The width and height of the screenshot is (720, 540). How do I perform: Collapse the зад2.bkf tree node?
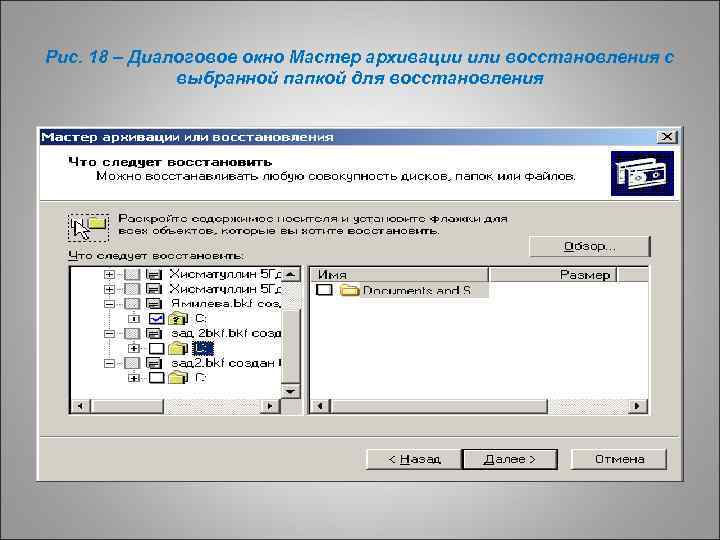pyautogui.click(x=109, y=363)
